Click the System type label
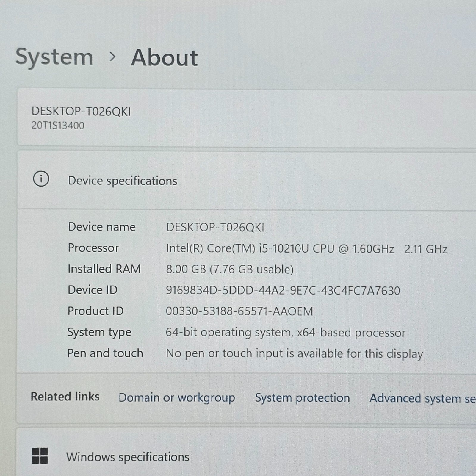 99,333
